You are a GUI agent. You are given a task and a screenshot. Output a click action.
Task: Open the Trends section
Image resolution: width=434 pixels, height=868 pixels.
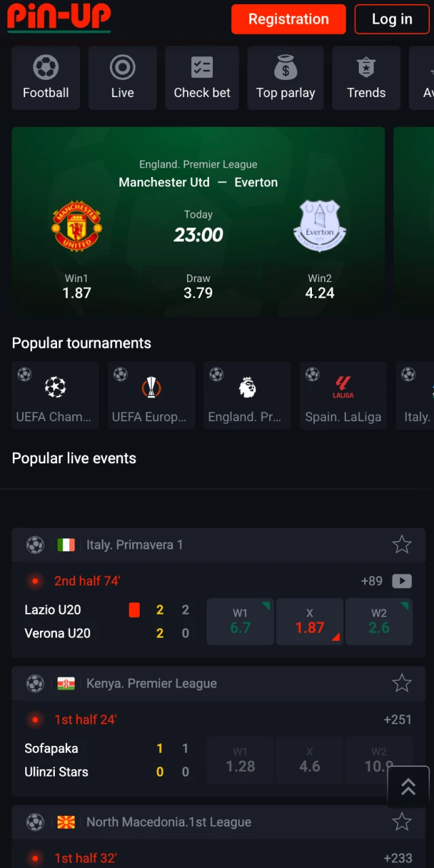point(366,68)
